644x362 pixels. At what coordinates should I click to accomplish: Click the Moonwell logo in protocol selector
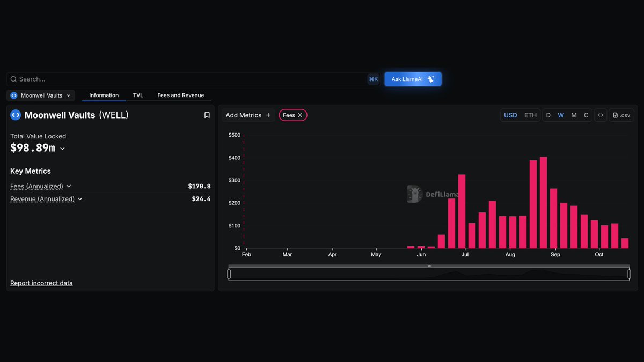pos(14,95)
